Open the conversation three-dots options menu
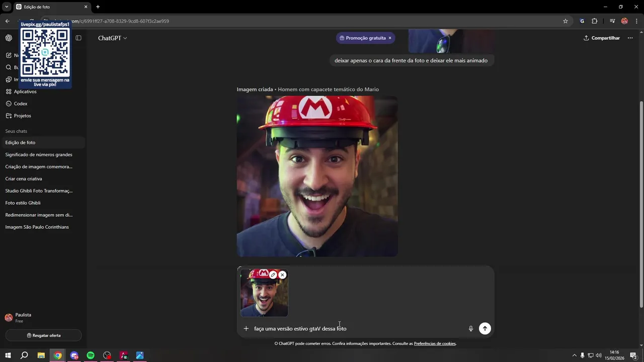644x362 pixels. coord(630,38)
